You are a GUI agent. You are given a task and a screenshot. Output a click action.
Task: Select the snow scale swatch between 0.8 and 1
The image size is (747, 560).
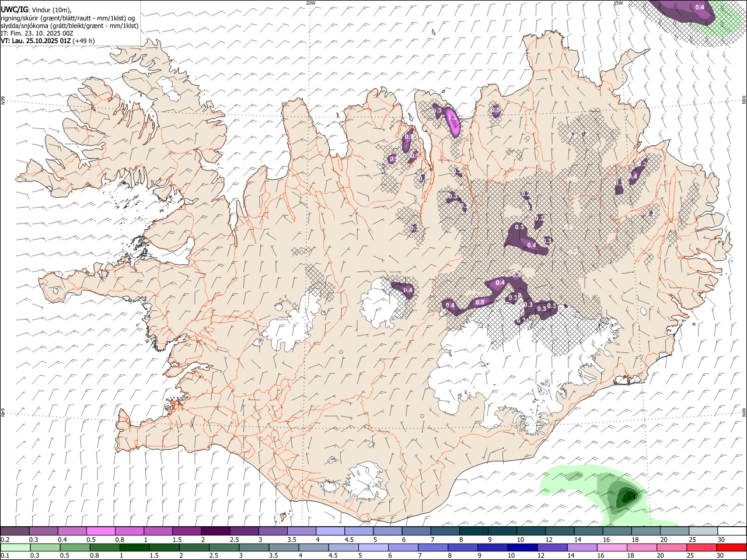[x=130, y=531]
